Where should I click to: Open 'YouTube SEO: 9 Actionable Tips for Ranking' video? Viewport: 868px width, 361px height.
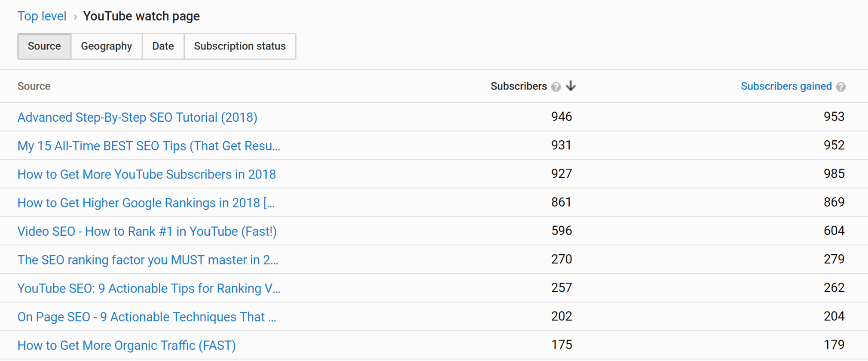(149, 288)
